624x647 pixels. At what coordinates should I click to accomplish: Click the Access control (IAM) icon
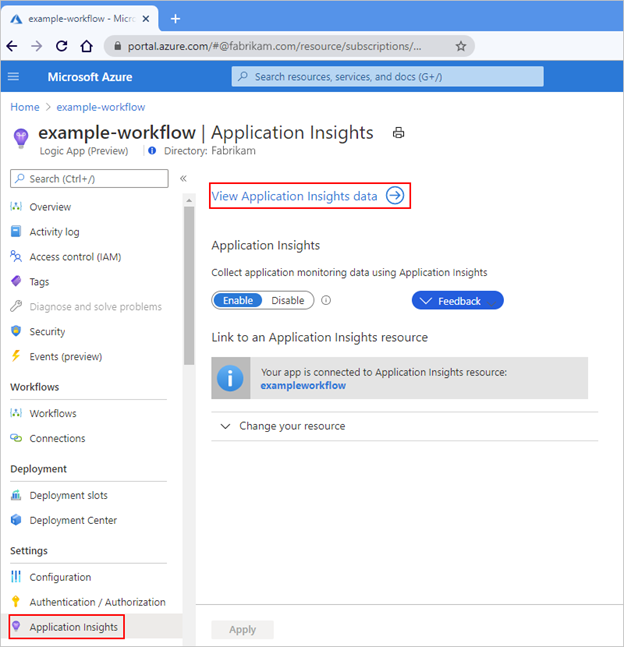(x=16, y=256)
